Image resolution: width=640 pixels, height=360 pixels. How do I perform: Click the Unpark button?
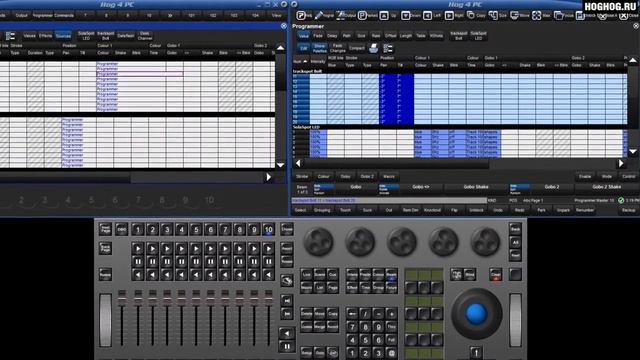tap(563, 210)
